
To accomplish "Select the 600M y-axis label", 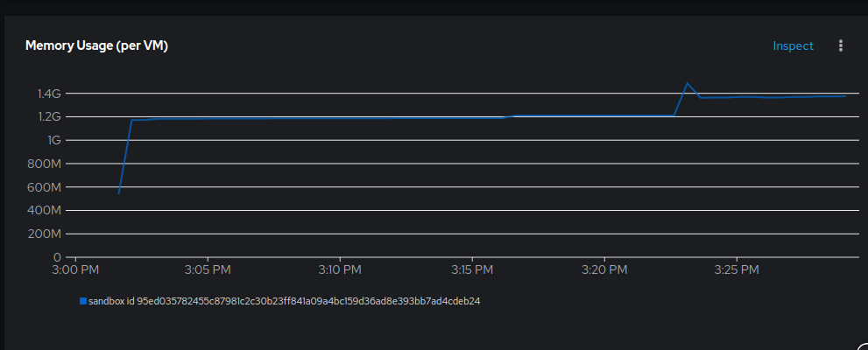I will [x=43, y=187].
